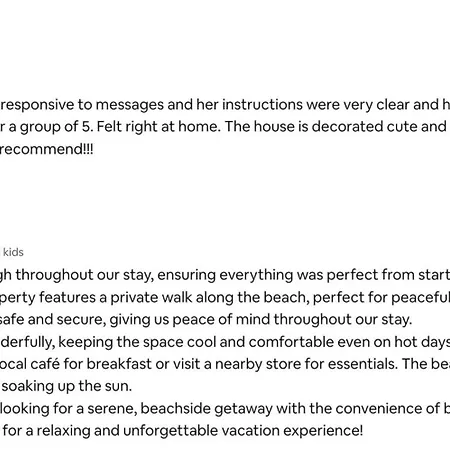
Task: Click the "kids" label above second review
Action: [13, 252]
